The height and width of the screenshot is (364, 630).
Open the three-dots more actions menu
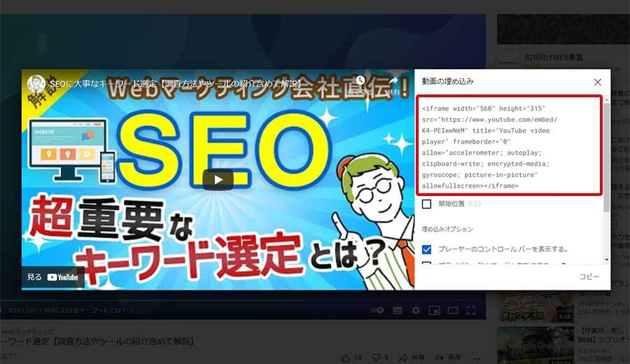[x=477, y=358]
